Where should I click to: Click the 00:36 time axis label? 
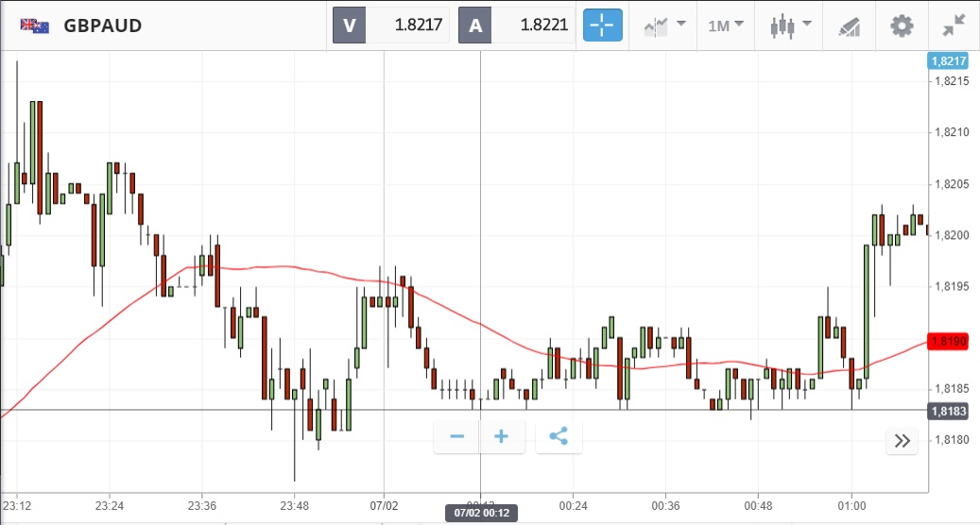point(665,506)
